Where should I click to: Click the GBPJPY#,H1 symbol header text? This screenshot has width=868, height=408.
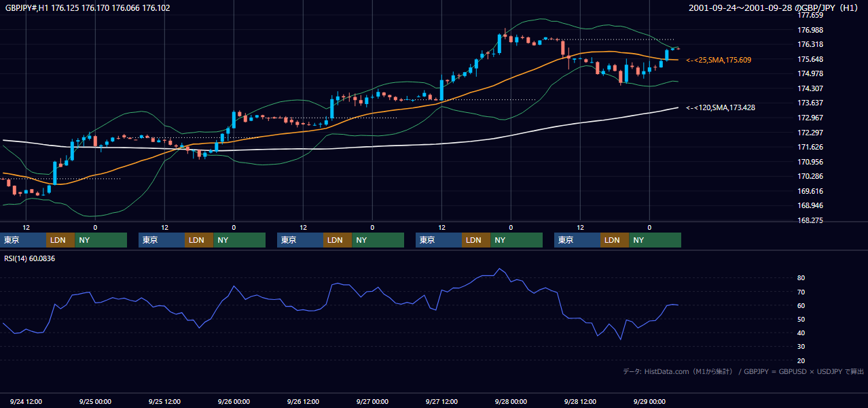(88, 8)
